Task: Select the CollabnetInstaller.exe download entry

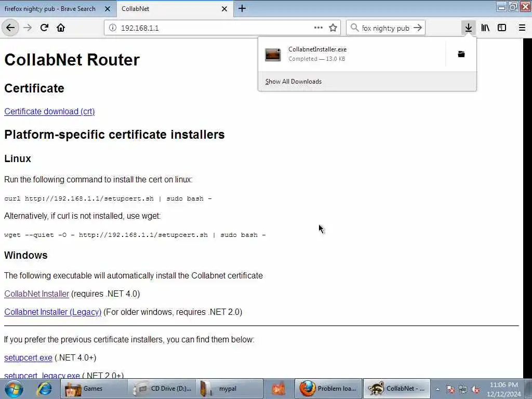Action: (x=352, y=54)
